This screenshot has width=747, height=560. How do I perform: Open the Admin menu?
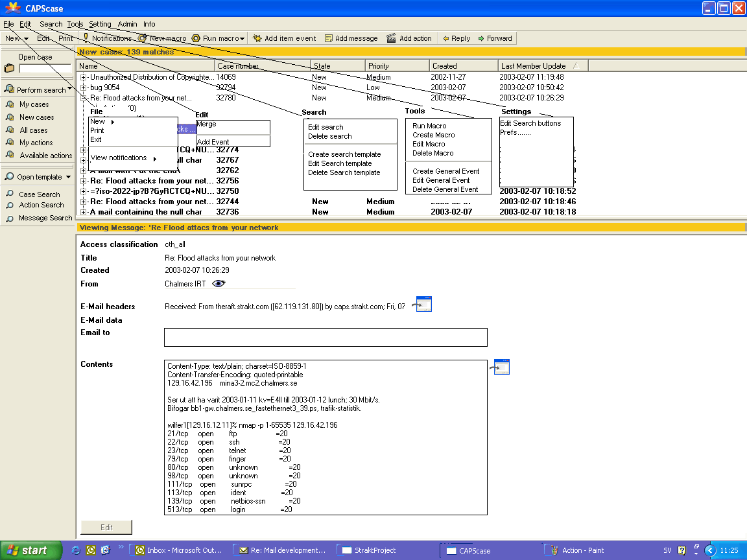point(127,24)
